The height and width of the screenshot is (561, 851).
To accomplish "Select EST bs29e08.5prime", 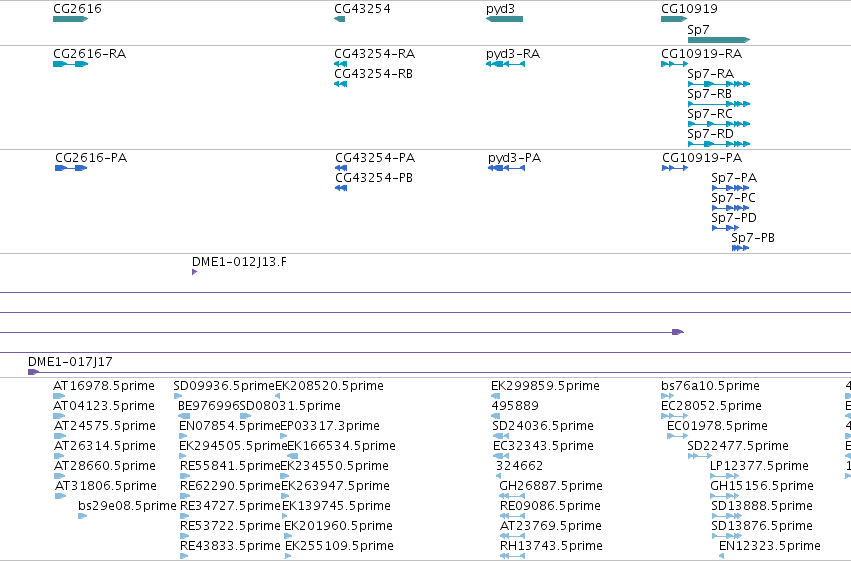I will (x=82, y=516).
